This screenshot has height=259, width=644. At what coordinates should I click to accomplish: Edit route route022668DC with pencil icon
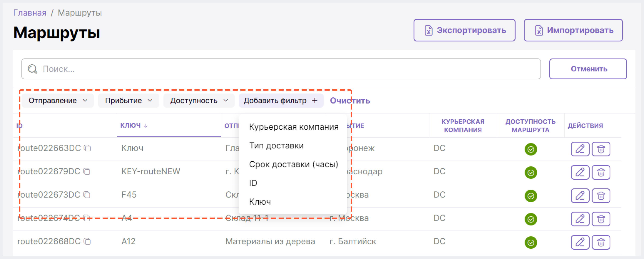tap(580, 242)
